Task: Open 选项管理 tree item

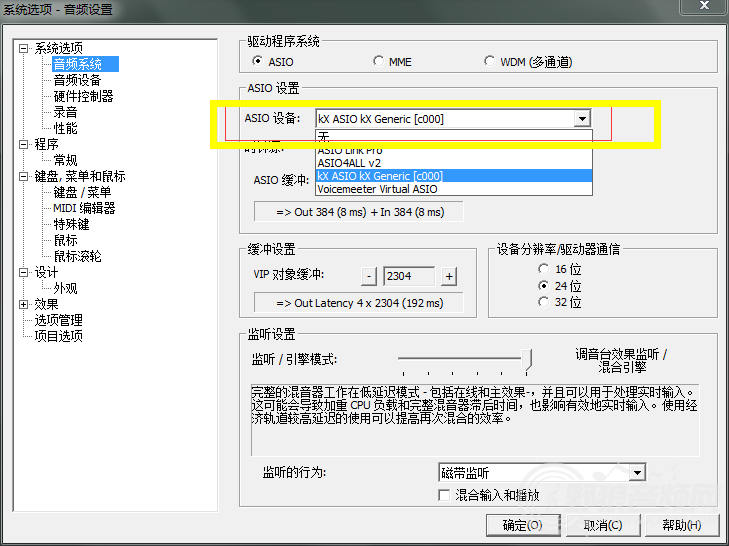Action: 59,320
